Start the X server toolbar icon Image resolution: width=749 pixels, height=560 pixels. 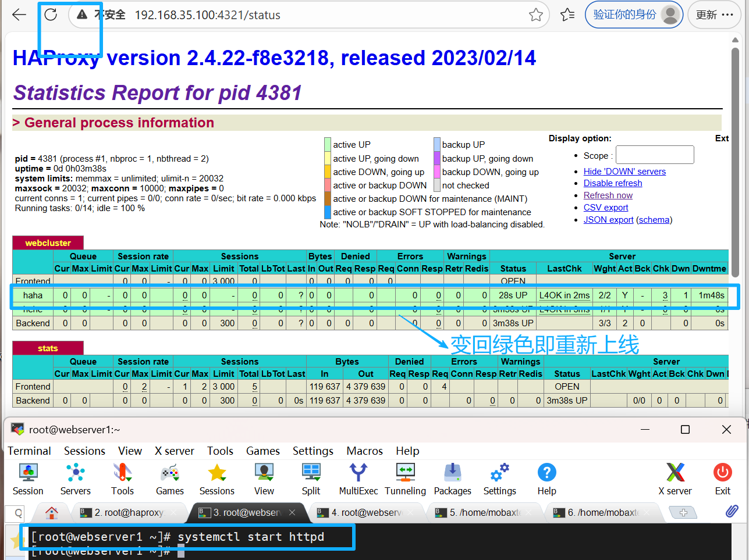[x=675, y=480]
